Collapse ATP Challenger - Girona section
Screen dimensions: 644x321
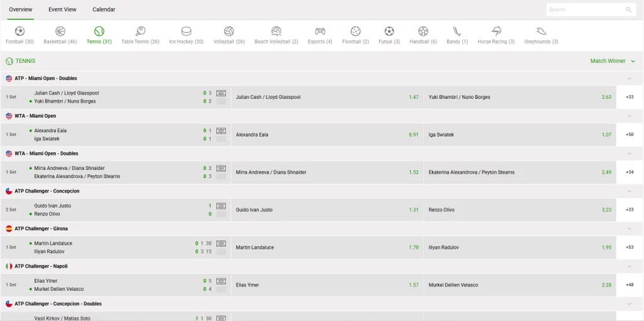(629, 228)
